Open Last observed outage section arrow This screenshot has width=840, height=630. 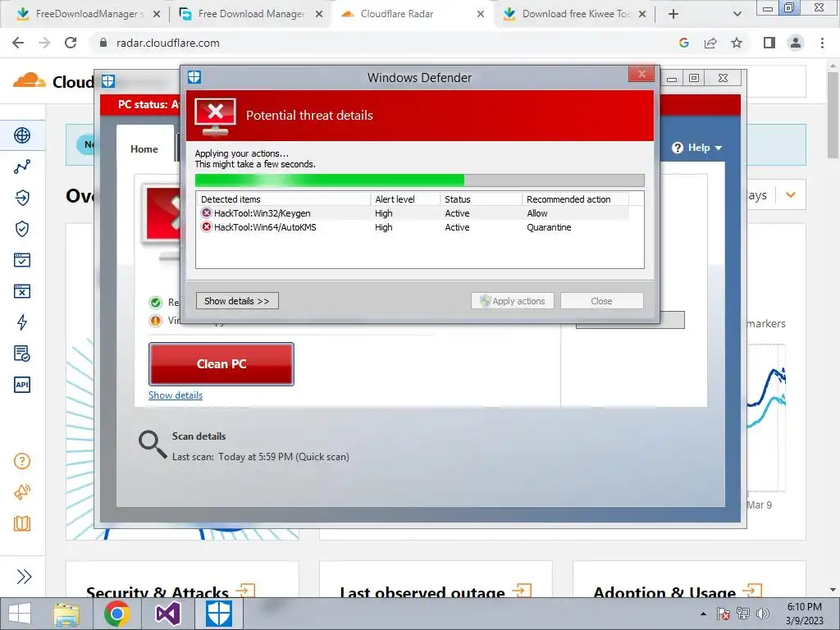(521, 591)
